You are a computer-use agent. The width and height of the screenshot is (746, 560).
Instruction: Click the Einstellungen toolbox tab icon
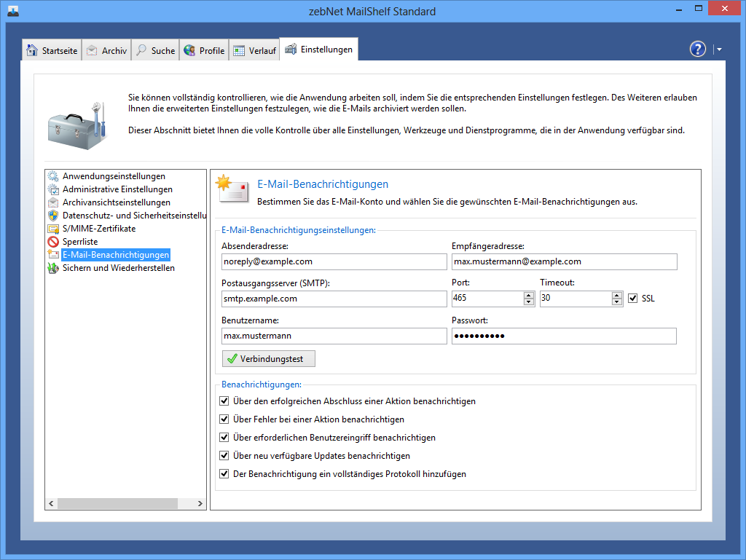tap(291, 49)
